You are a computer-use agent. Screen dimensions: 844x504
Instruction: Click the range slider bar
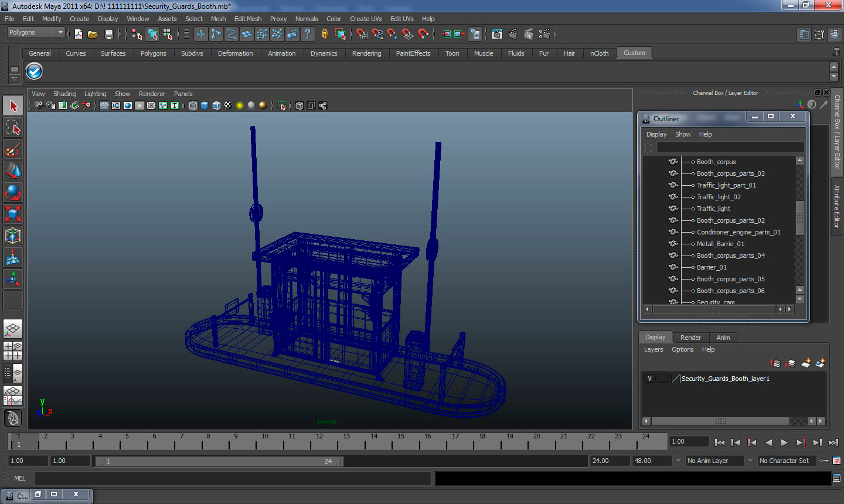219,461
